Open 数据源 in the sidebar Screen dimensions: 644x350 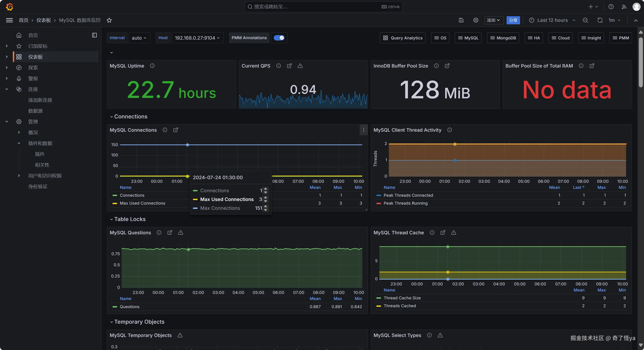click(x=35, y=111)
